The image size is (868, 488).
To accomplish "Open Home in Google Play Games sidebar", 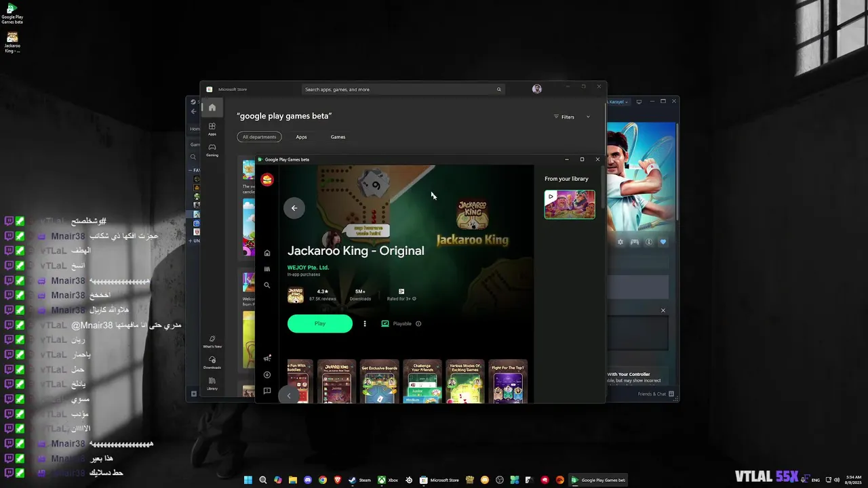I will (267, 253).
